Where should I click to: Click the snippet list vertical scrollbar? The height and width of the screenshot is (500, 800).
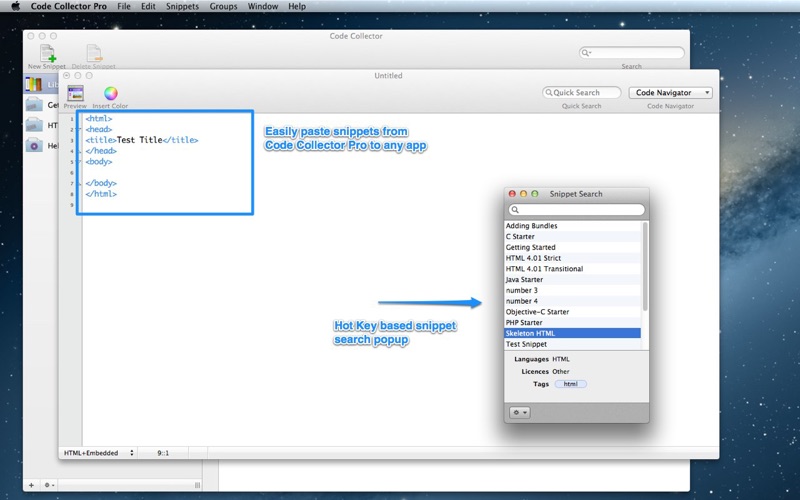(645, 265)
